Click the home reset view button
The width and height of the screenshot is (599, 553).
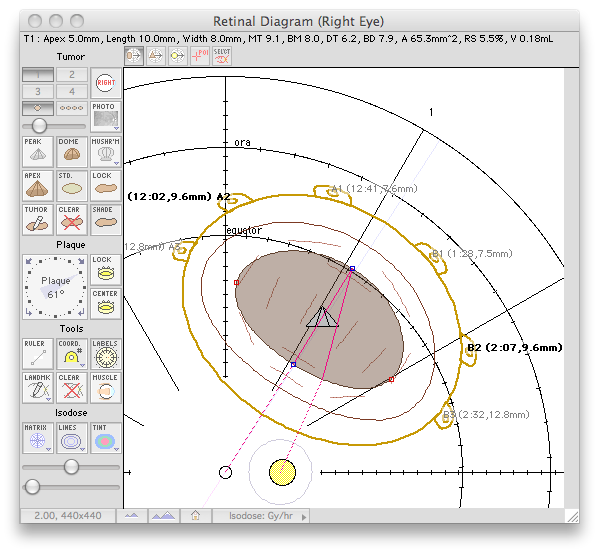click(x=196, y=516)
